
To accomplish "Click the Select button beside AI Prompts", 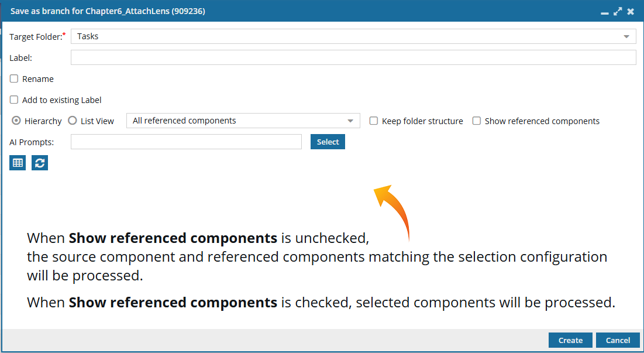I will [328, 142].
